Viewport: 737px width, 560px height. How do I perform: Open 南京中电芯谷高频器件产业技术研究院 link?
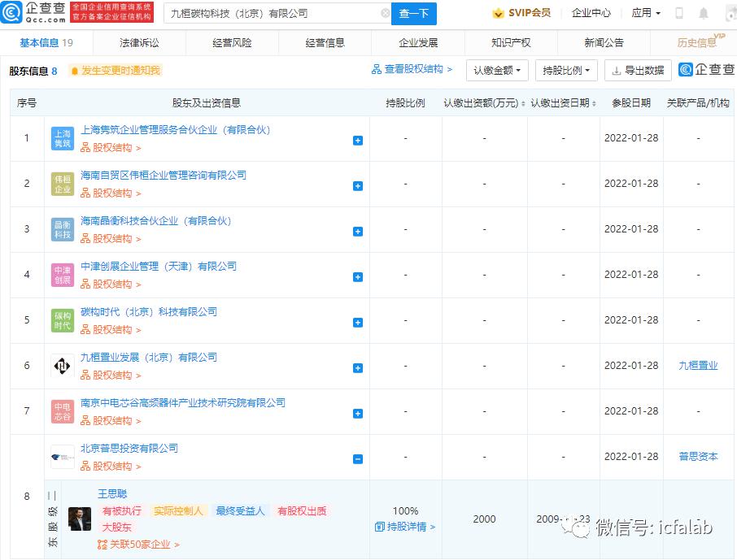pos(183,402)
